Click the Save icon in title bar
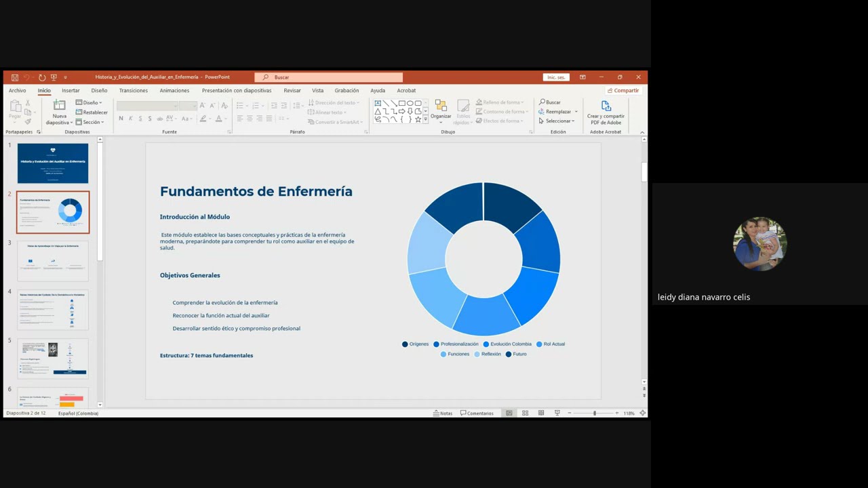This screenshot has width=868, height=488. point(15,77)
